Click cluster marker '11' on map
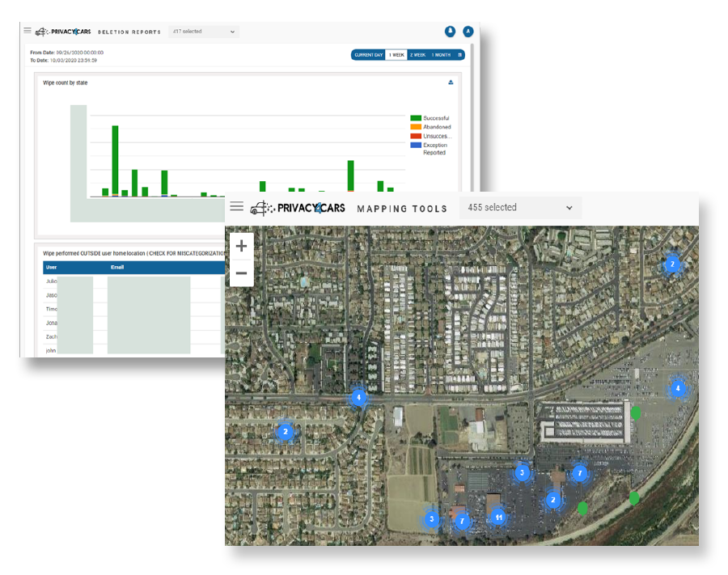This screenshot has height=575, width=728. [x=498, y=517]
